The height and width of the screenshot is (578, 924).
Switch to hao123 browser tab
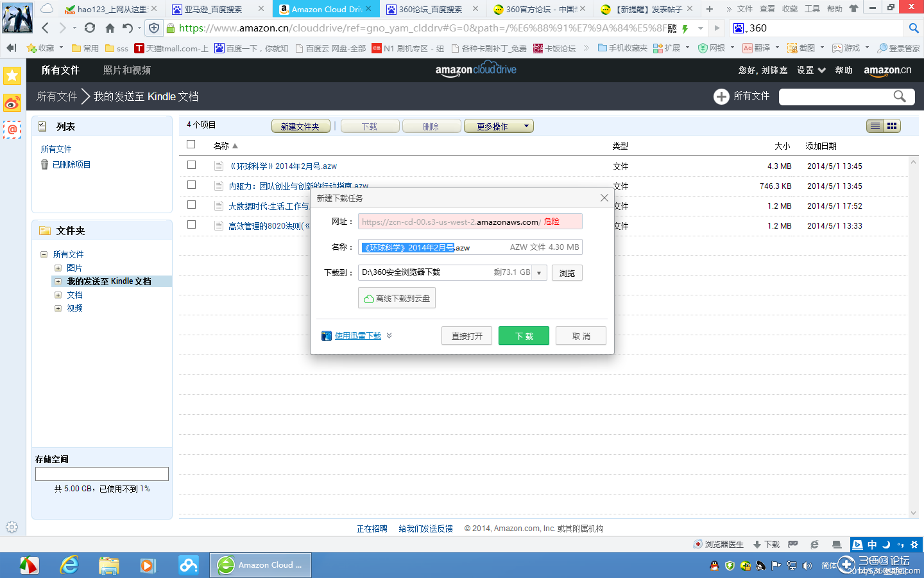111,9
